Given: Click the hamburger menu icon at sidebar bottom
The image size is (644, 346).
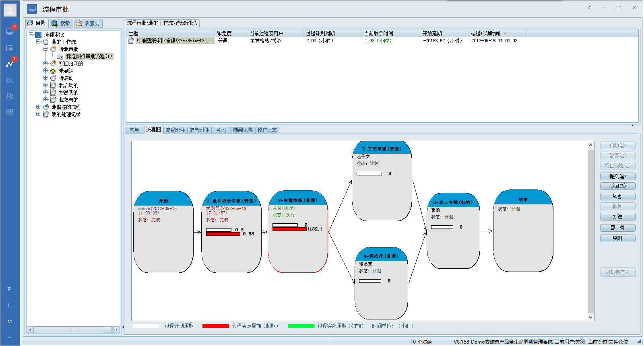Looking at the screenshot, I should (x=10, y=338).
